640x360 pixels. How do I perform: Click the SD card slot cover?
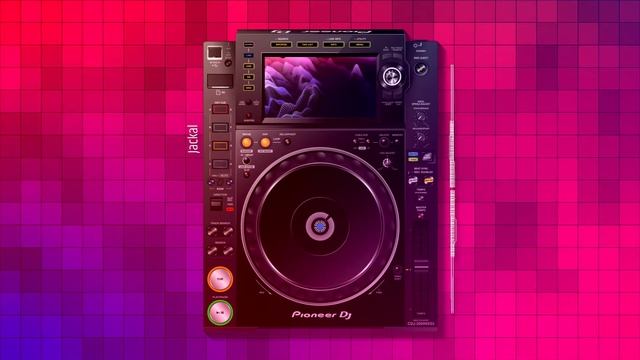(220, 81)
